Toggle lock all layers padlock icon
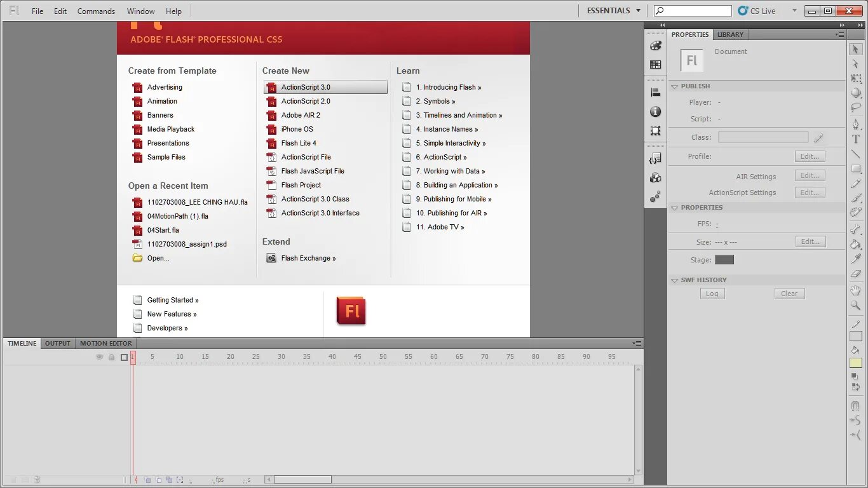Screen dimensions: 868x488 111,357
